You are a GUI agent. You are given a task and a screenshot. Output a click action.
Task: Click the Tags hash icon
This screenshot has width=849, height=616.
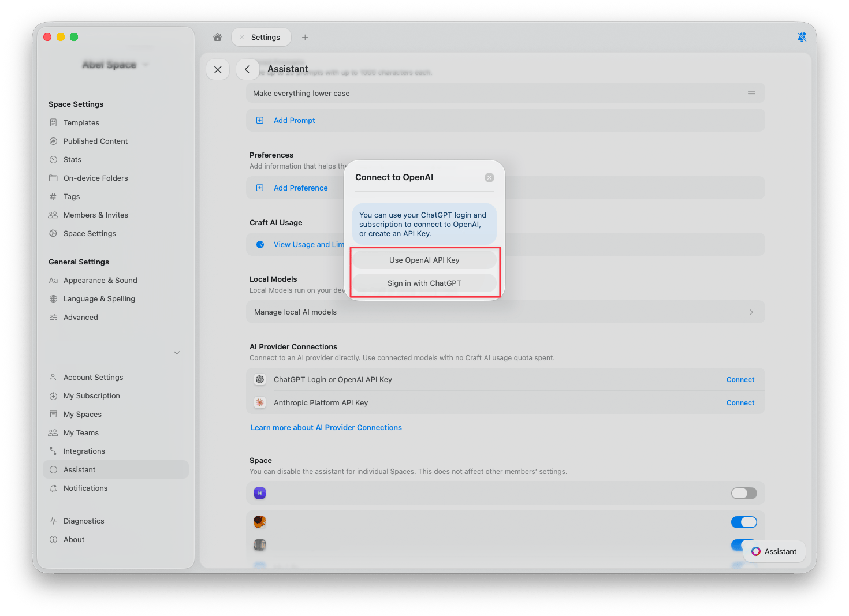53,196
